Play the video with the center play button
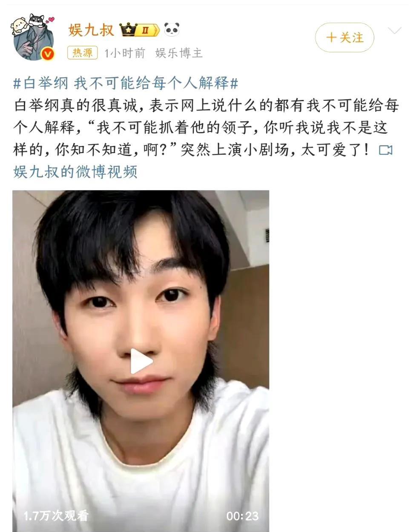This screenshot has width=413, height=532. [141, 361]
